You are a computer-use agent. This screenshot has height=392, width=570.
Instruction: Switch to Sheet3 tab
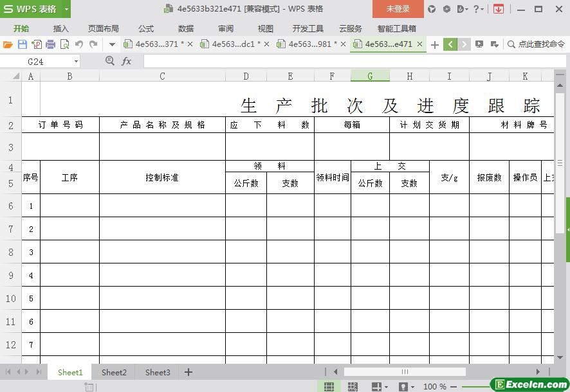click(158, 373)
